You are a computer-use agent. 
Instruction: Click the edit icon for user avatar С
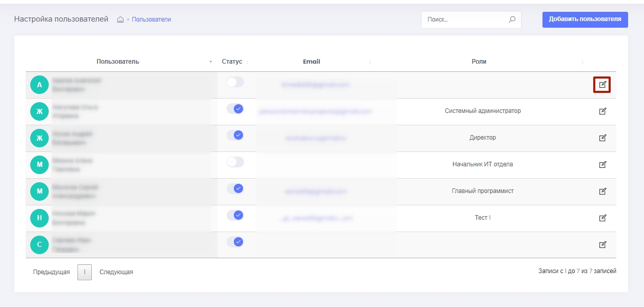(x=602, y=244)
